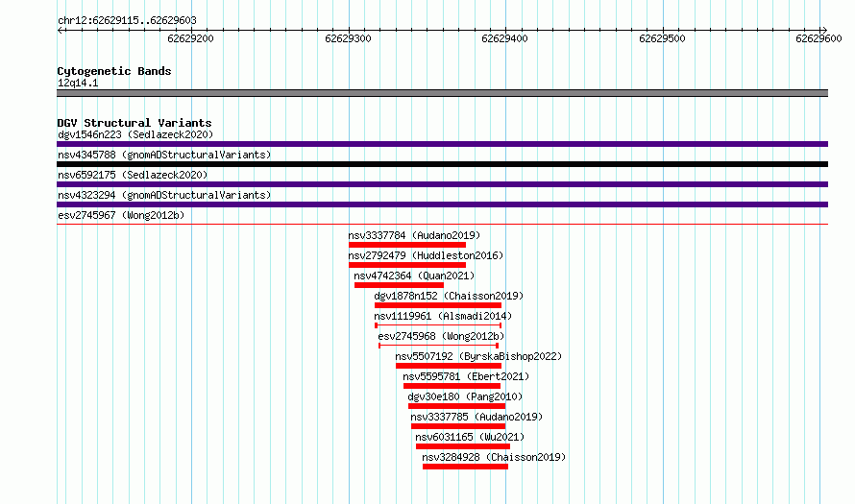
Task: Select the red nsv6031165 variant bar
Action: (x=463, y=446)
